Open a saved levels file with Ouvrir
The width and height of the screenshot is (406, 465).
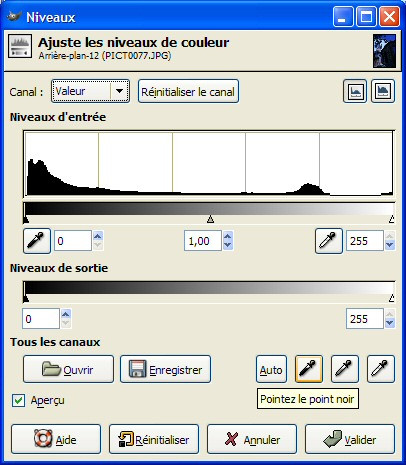point(68,369)
